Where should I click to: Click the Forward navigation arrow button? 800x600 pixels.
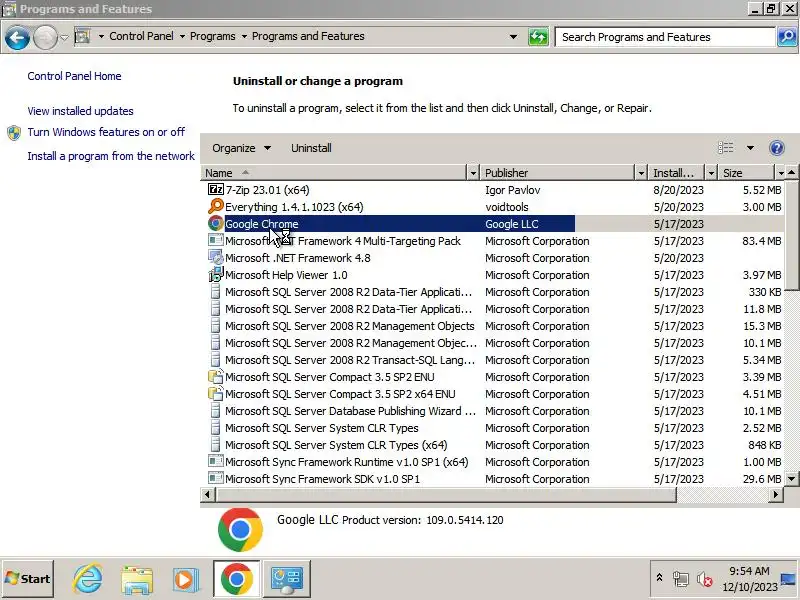tap(45, 37)
